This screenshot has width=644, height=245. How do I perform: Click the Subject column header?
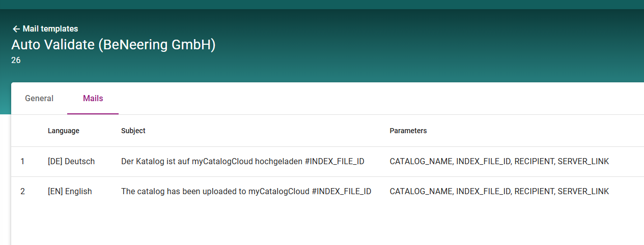(x=133, y=131)
